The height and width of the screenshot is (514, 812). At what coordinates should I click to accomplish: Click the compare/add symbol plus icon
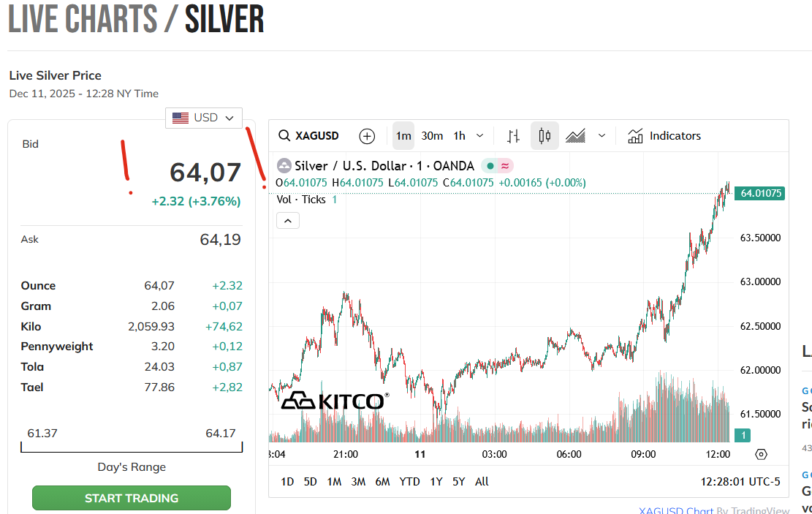pyautogui.click(x=367, y=136)
